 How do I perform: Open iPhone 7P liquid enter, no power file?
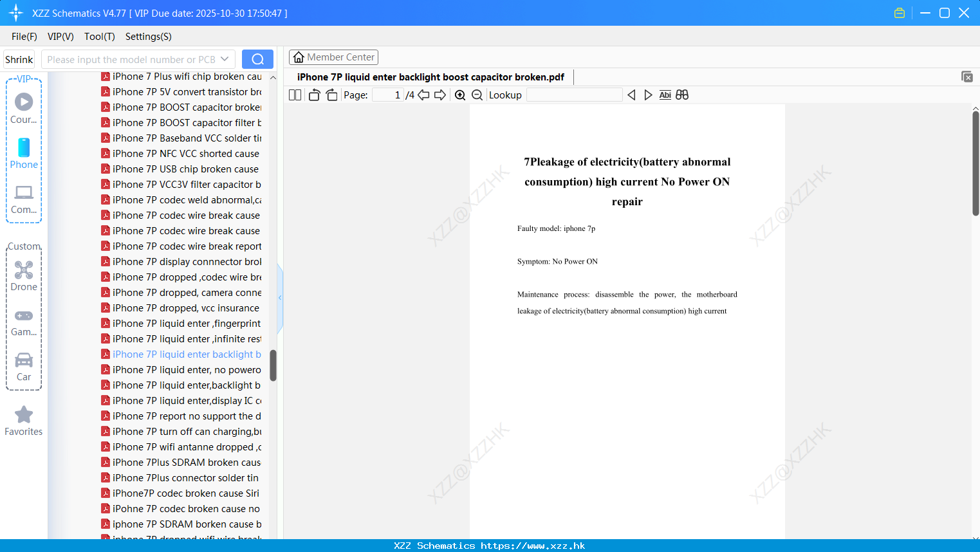tap(181, 370)
